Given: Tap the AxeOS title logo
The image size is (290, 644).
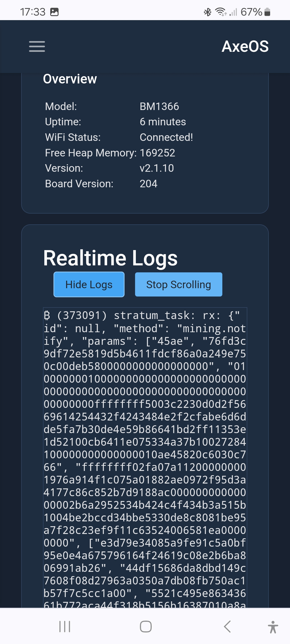Looking at the screenshot, I should click(245, 46).
